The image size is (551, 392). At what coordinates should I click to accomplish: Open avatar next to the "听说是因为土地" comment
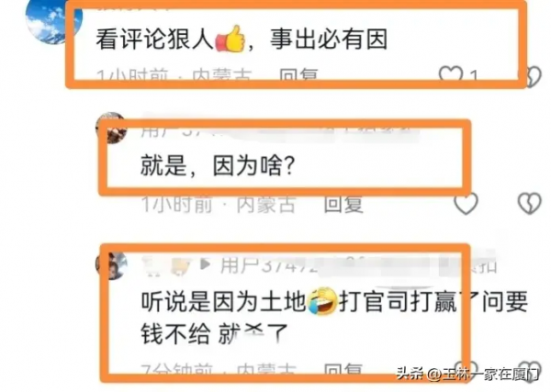click(112, 265)
